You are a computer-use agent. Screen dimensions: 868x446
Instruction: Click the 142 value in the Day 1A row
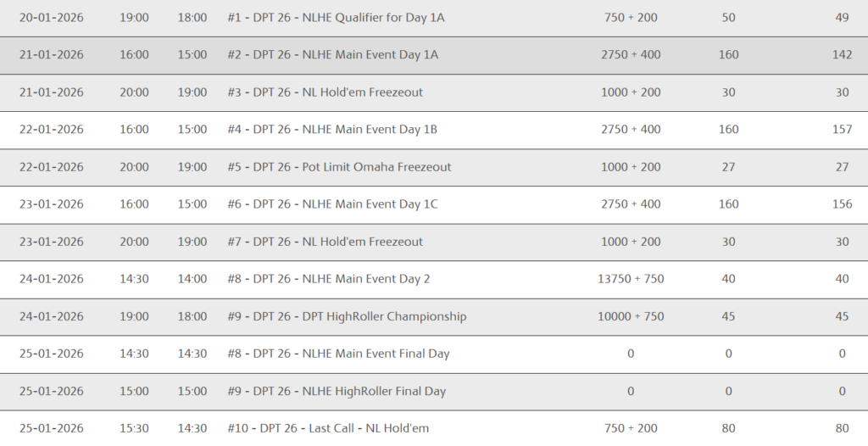[x=842, y=55]
